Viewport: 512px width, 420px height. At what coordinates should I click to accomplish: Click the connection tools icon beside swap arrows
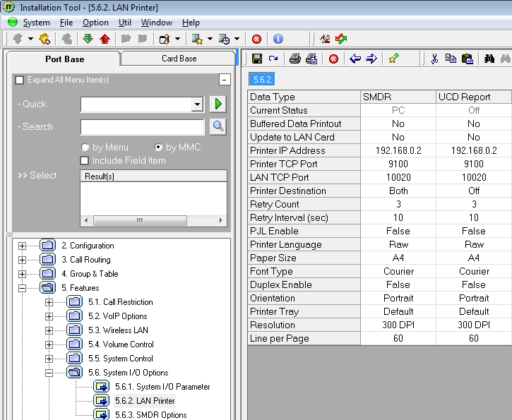click(x=325, y=39)
